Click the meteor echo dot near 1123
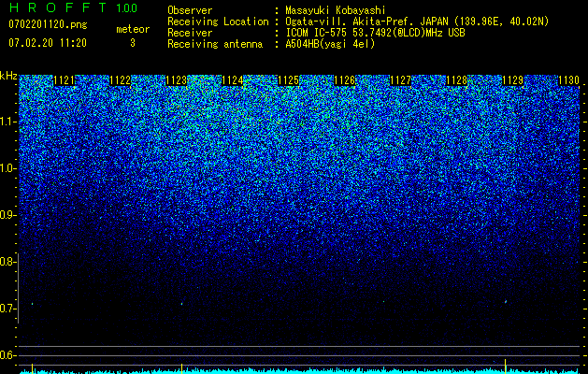The width and height of the screenshot is (588, 374). 182,304
